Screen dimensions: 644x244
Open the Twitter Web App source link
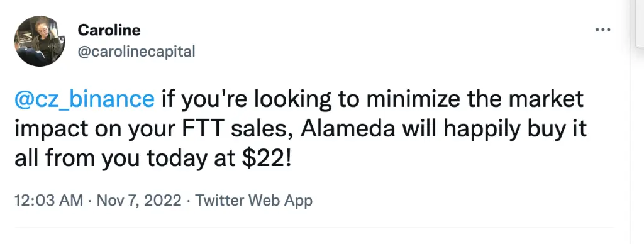click(x=253, y=201)
